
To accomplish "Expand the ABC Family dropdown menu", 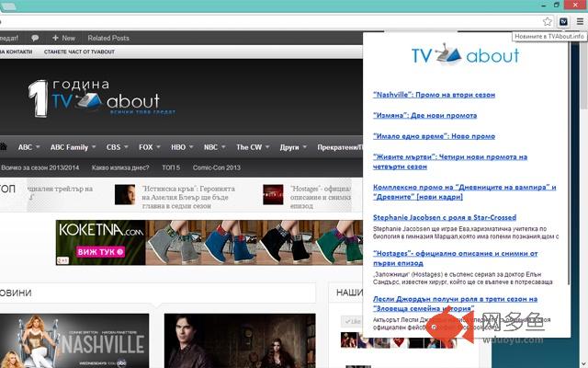I will [x=73, y=147].
